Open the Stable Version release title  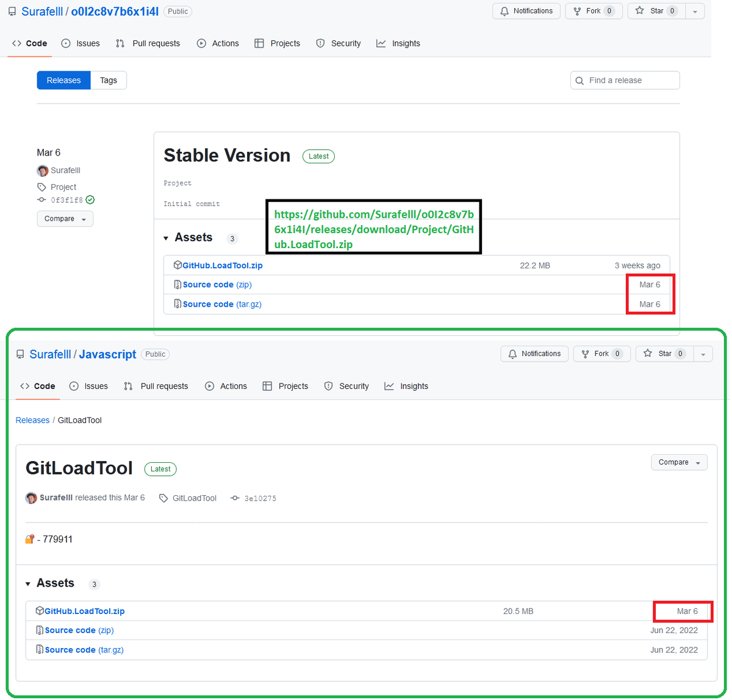[x=227, y=155]
